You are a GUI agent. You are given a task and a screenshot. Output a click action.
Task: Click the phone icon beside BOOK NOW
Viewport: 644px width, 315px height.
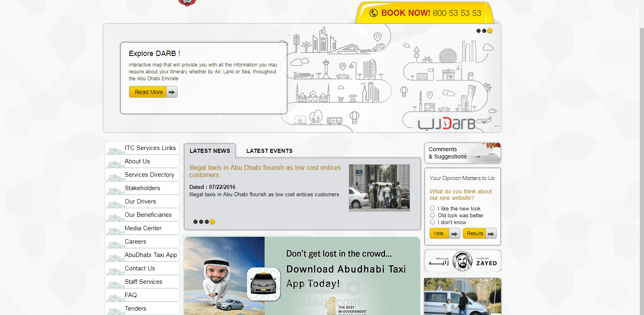374,13
